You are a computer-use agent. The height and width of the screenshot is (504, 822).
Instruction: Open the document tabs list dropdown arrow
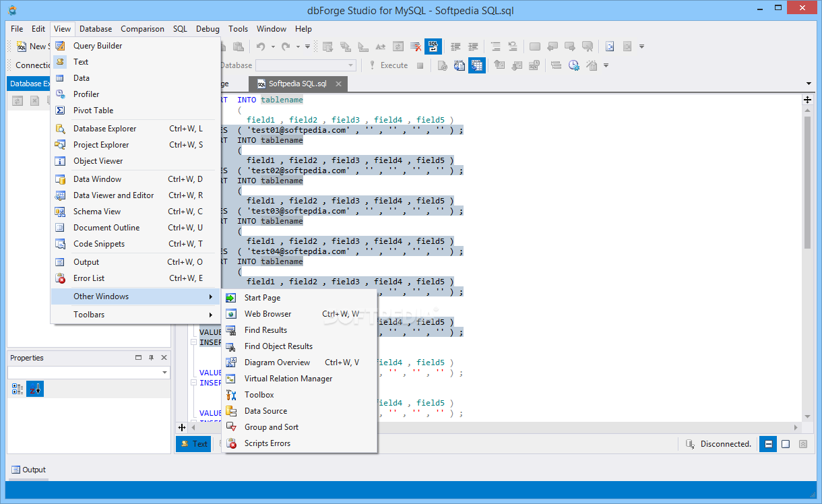pyautogui.click(x=809, y=84)
